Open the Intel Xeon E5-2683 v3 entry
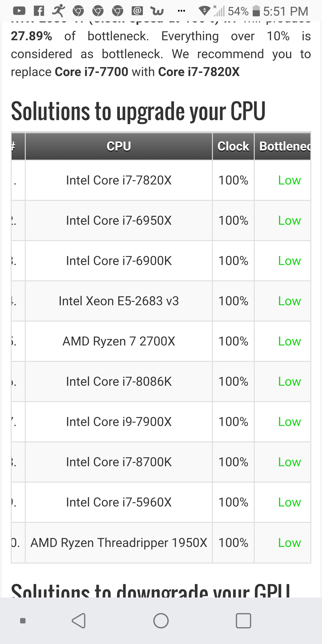The width and height of the screenshot is (322, 644). [x=119, y=301]
